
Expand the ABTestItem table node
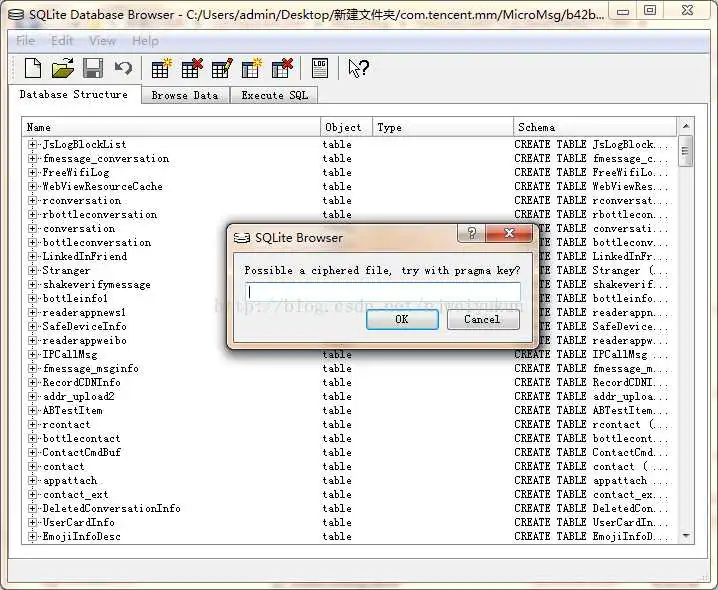pos(32,410)
